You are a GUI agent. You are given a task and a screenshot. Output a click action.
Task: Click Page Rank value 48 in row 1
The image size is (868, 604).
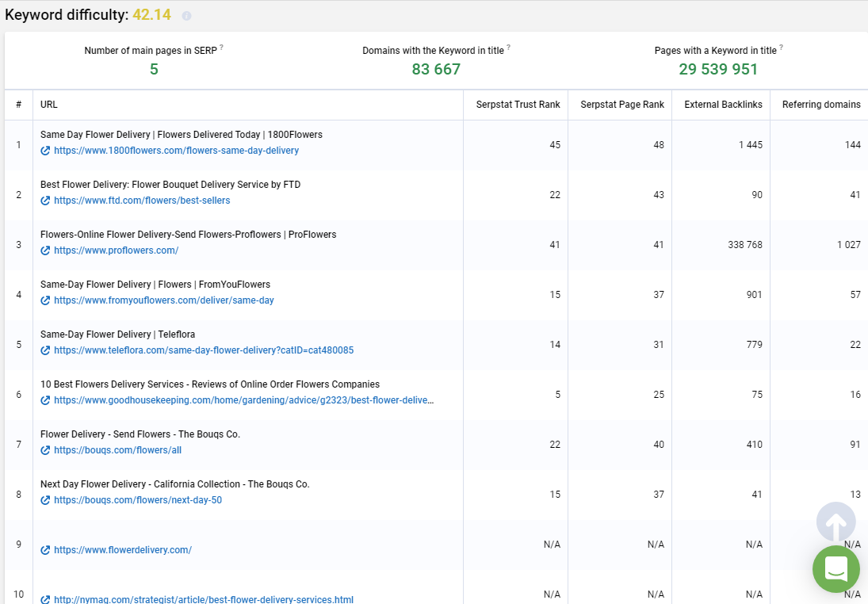point(659,145)
